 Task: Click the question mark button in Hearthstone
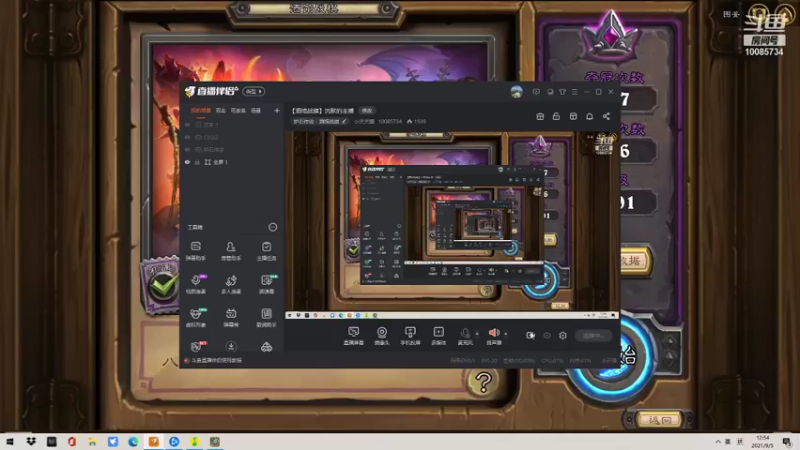(483, 382)
